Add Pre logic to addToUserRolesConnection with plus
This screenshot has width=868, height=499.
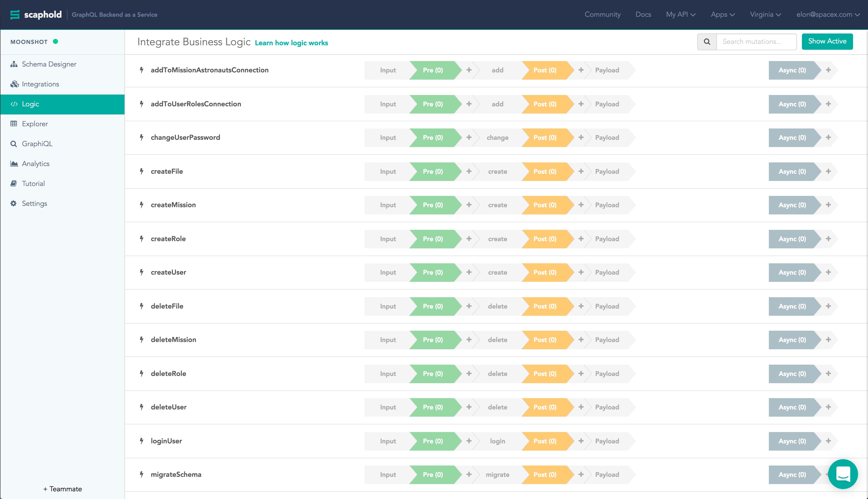pos(469,104)
